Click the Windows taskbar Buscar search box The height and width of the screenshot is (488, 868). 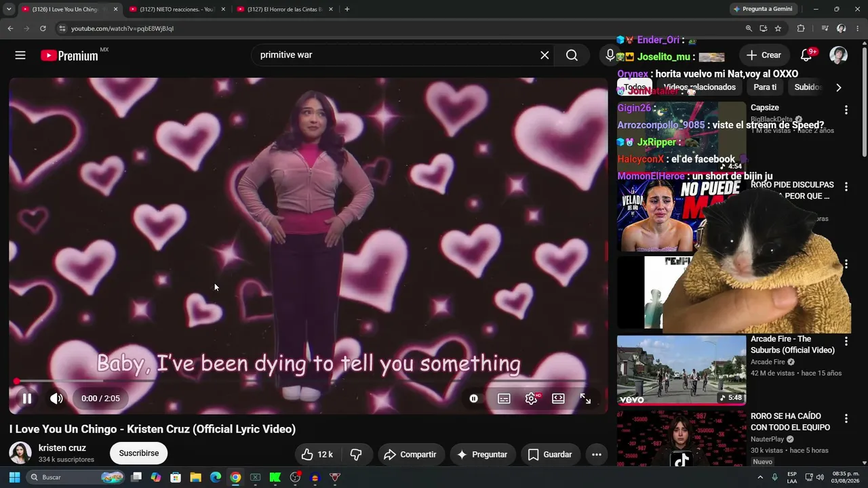coord(76,477)
